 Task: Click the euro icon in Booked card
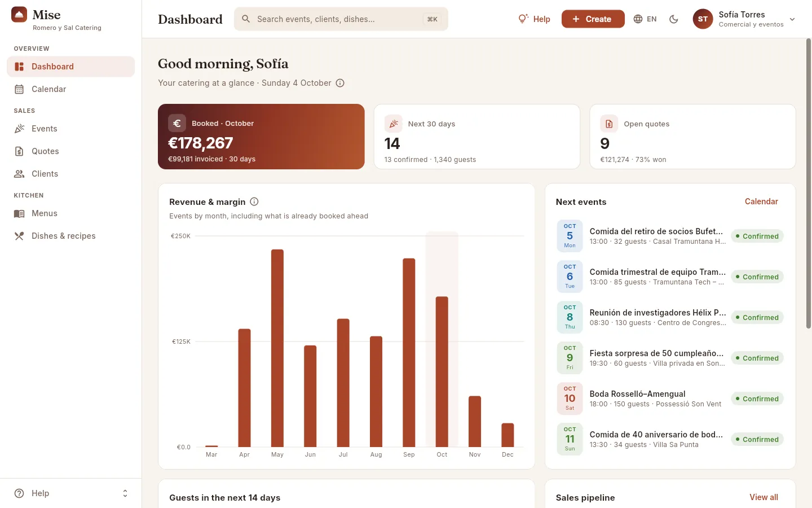tap(176, 123)
